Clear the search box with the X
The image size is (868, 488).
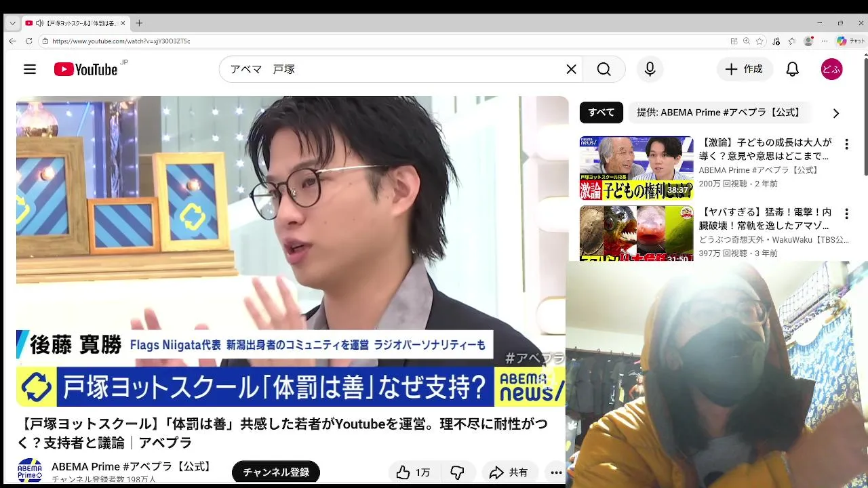click(571, 69)
